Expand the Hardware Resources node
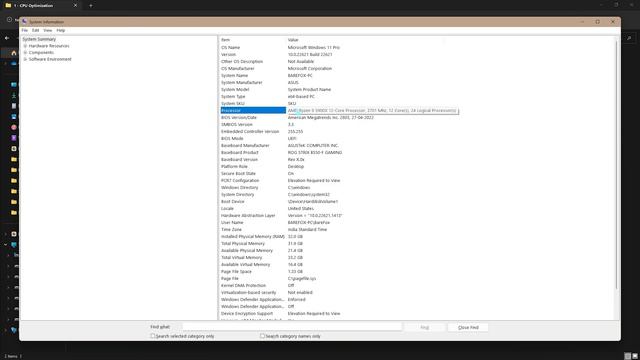This screenshot has height=360, width=640. pos(25,46)
